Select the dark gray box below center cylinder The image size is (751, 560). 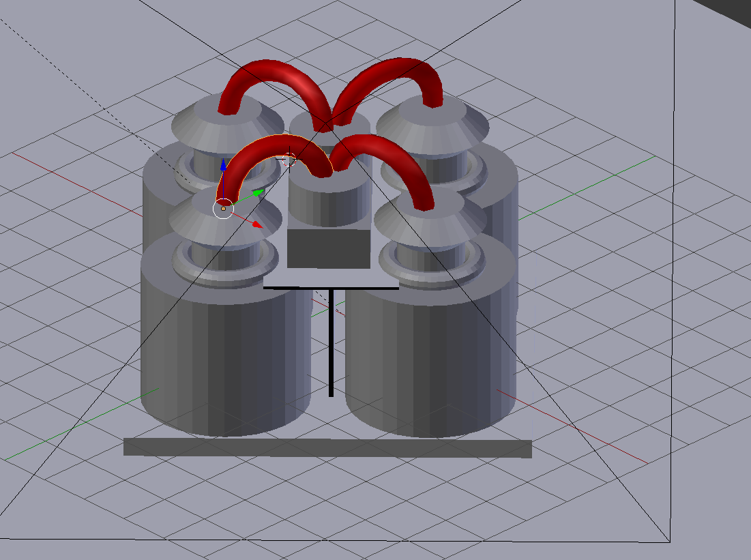(329, 248)
